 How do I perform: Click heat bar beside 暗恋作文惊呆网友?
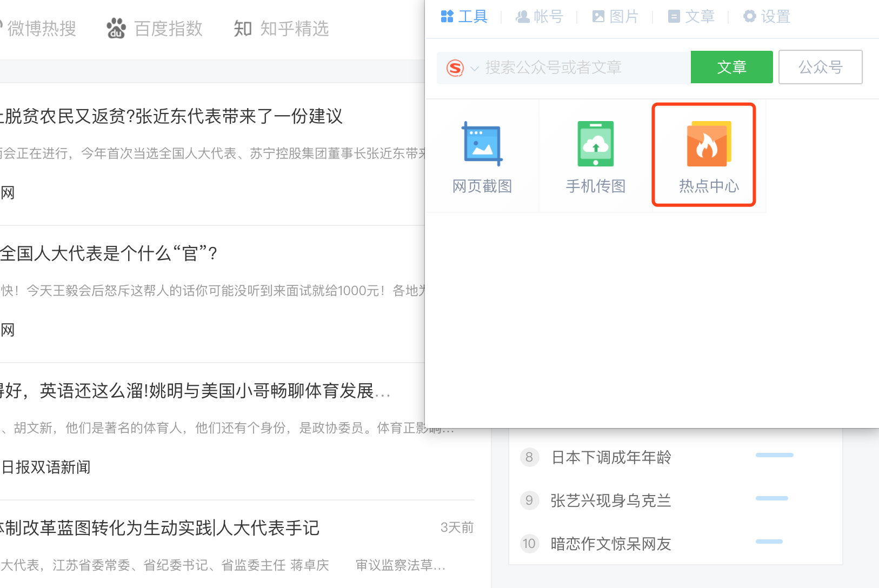[769, 542]
